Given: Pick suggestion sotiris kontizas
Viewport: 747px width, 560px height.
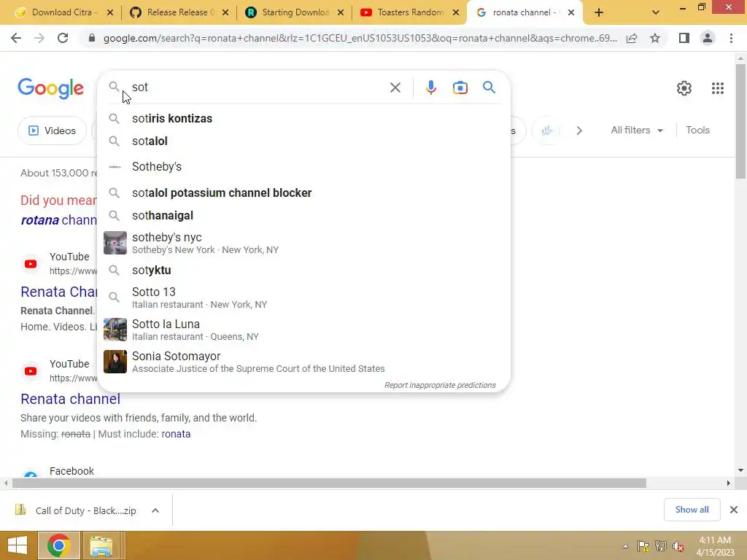Looking at the screenshot, I should pyautogui.click(x=303, y=119).
